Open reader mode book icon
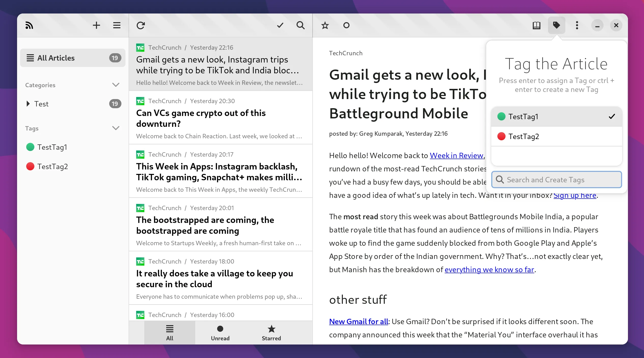The image size is (644, 358). point(536,25)
